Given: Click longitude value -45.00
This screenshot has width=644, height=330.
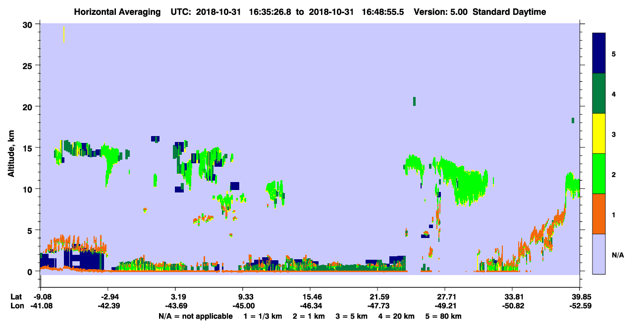Looking at the screenshot, I should [243, 306].
